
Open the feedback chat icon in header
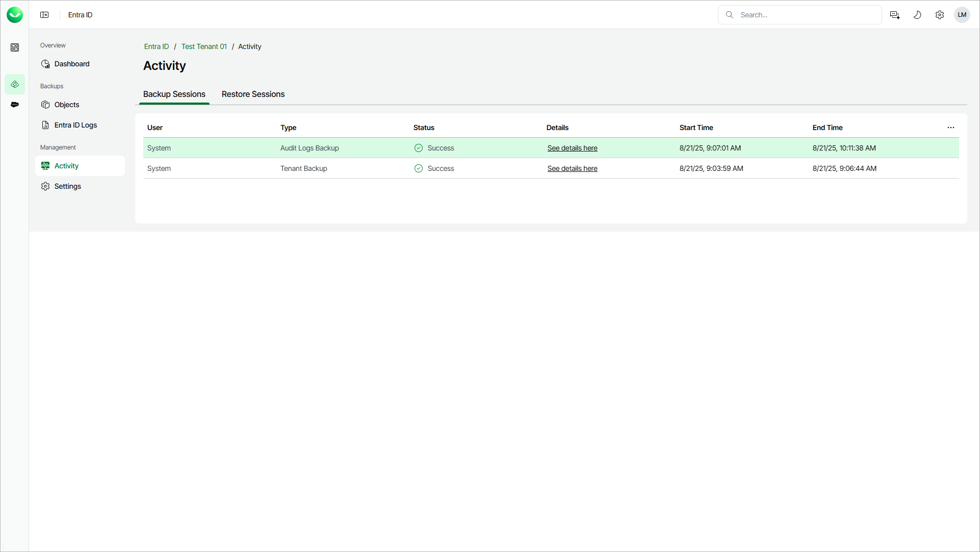click(x=894, y=15)
